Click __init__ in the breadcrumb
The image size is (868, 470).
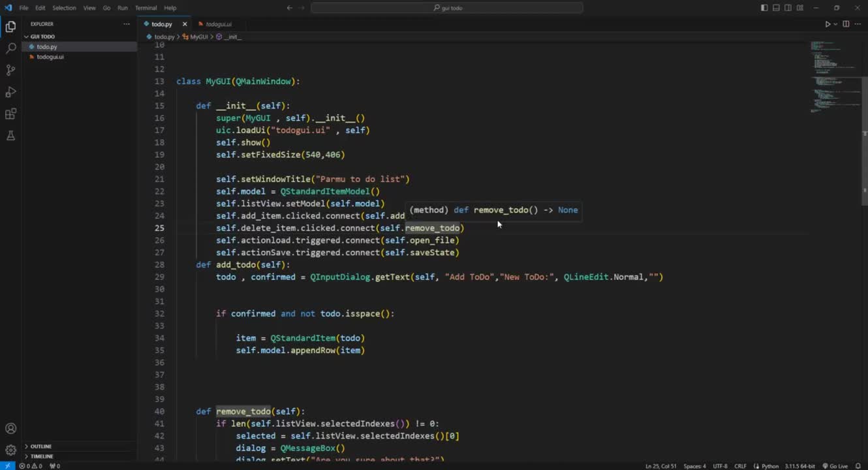(233, 37)
